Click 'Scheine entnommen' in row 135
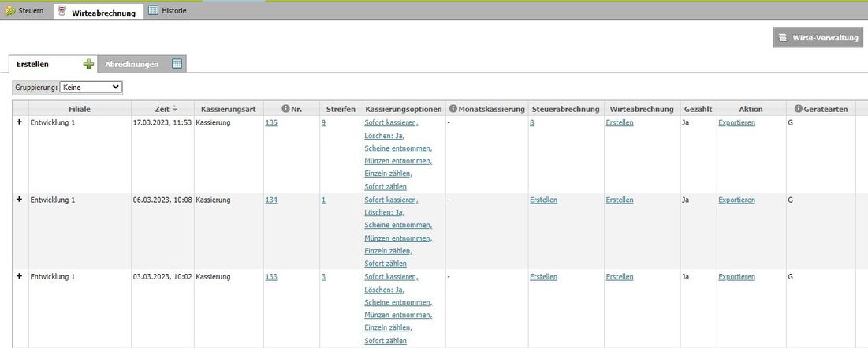This screenshot has width=868, height=348. pyautogui.click(x=398, y=148)
